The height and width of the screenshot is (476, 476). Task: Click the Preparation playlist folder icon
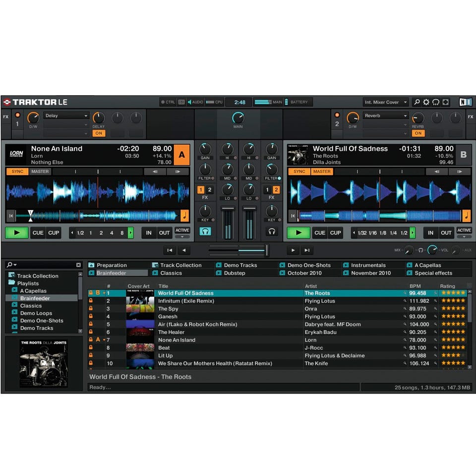(x=91, y=265)
